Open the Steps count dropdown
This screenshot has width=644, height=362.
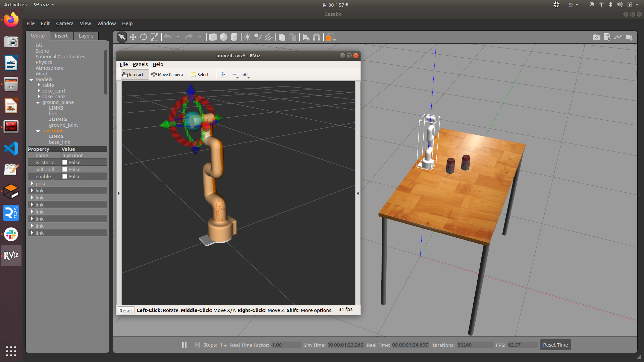[223, 345]
